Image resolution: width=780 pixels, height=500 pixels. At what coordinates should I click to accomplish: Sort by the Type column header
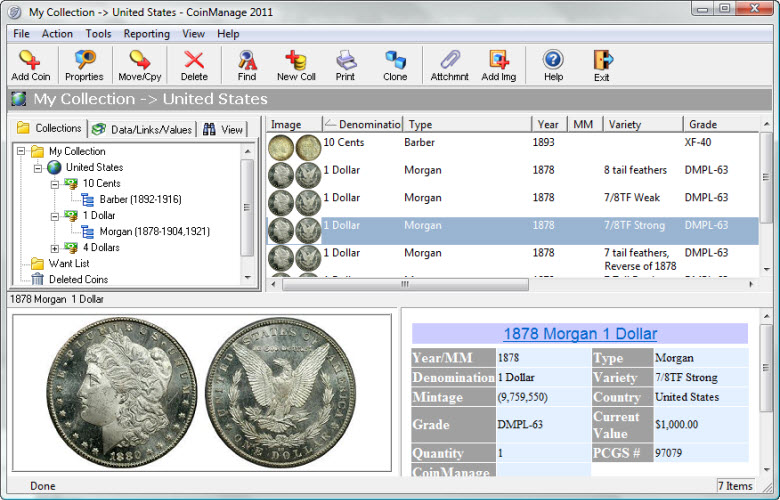coord(467,124)
